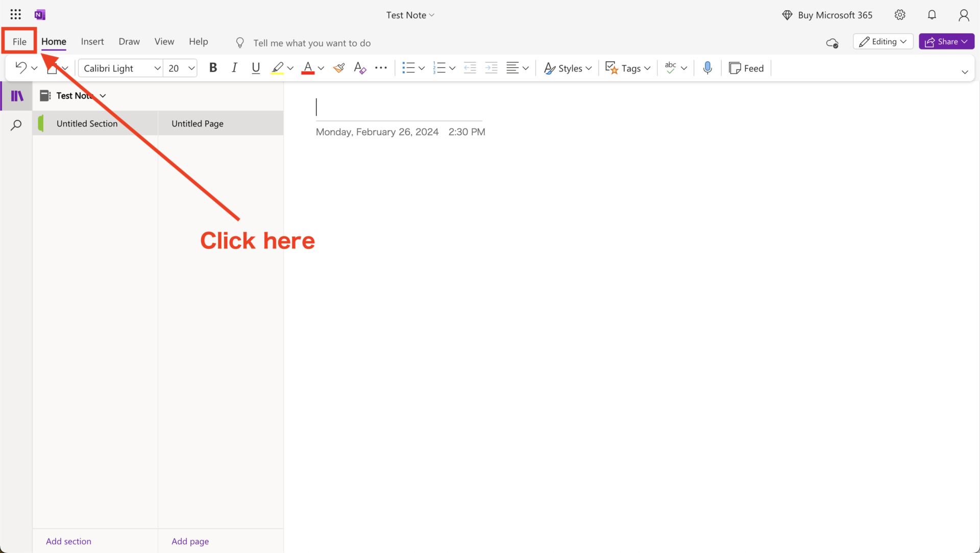Viewport: 980px width, 553px height.
Task: Open the notebook list sidebar icon
Action: [x=17, y=95]
